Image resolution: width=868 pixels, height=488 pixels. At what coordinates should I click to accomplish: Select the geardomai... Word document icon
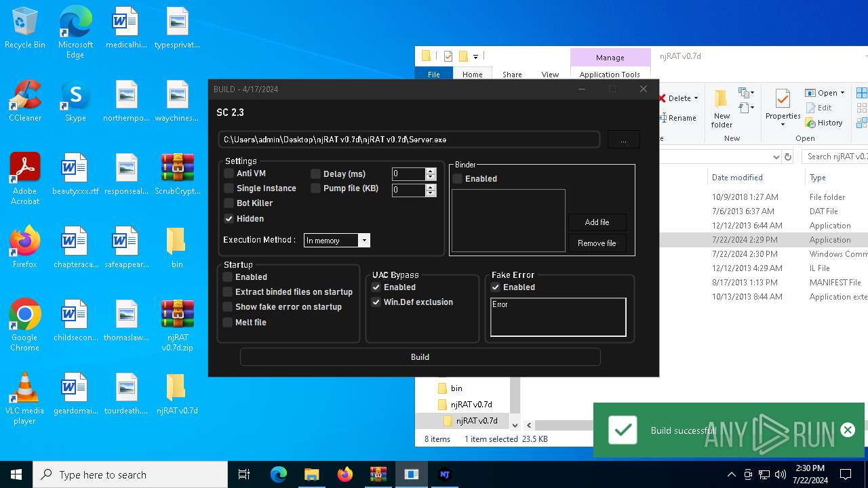(75, 394)
